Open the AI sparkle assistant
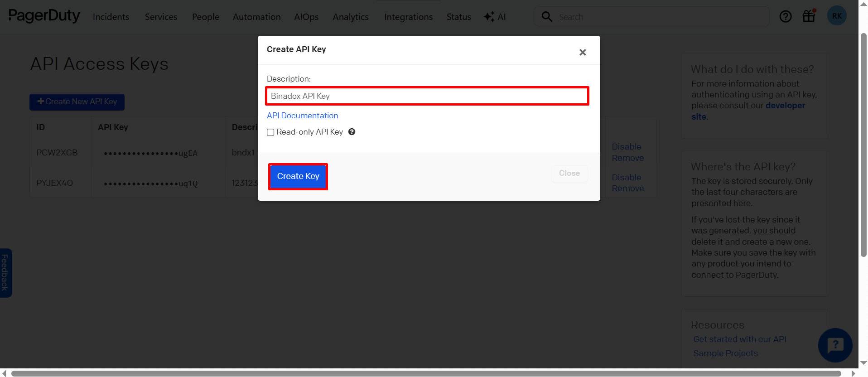 (x=495, y=17)
